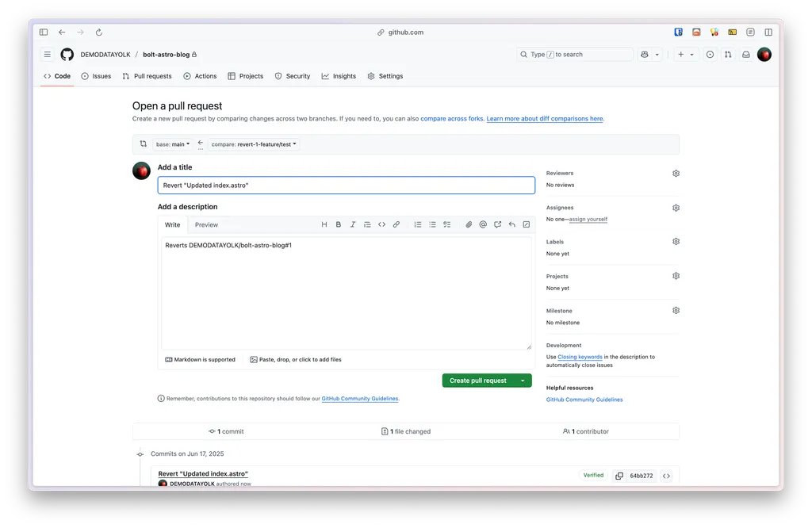812x528 pixels.
Task: Open Milestone settings gear
Action: point(676,311)
